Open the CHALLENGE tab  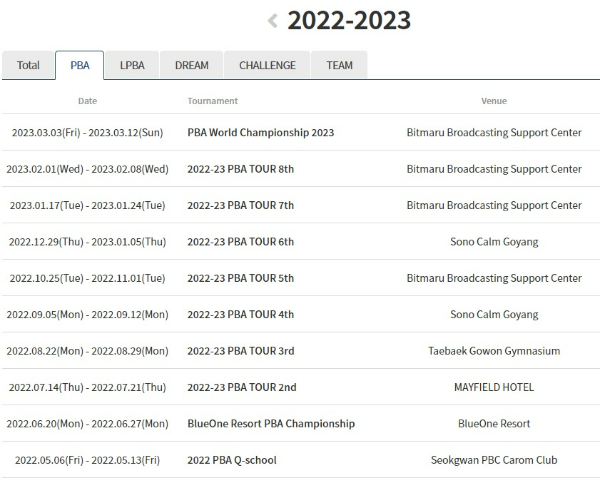coord(267,65)
